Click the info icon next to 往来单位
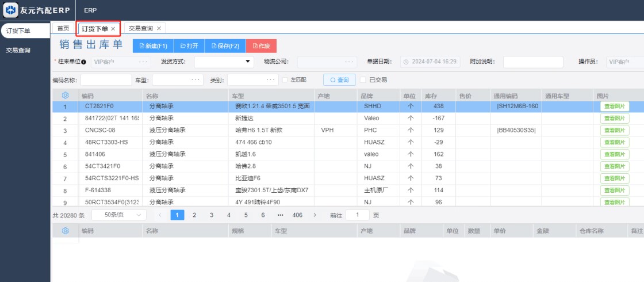 pyautogui.click(x=84, y=62)
